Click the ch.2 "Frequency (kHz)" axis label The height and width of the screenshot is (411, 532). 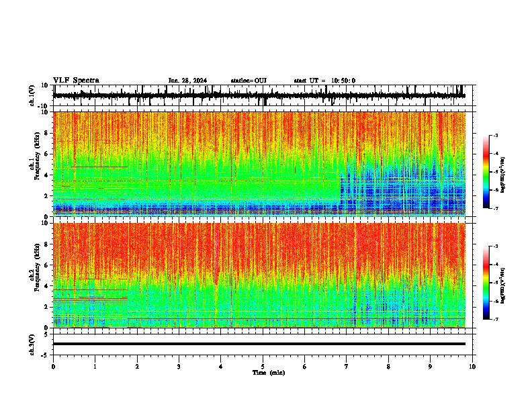pyautogui.click(x=37, y=267)
